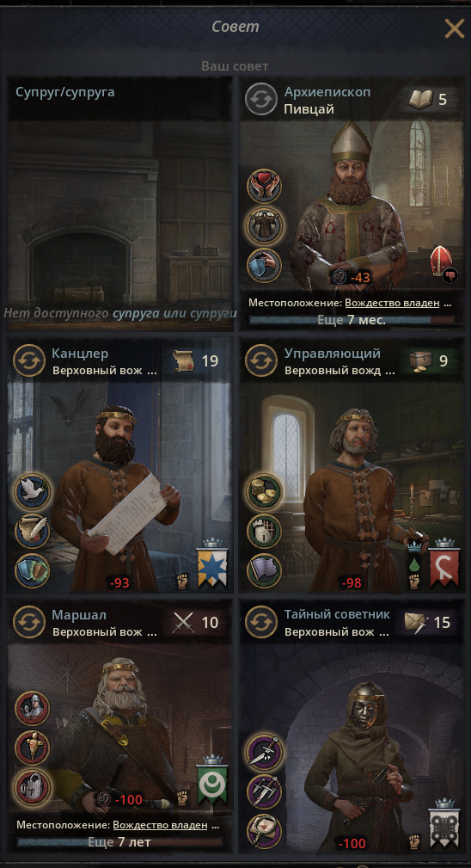The width and height of the screenshot is (471, 868).
Task: Click the Archbishop's progress bar
Action: click(x=352, y=319)
